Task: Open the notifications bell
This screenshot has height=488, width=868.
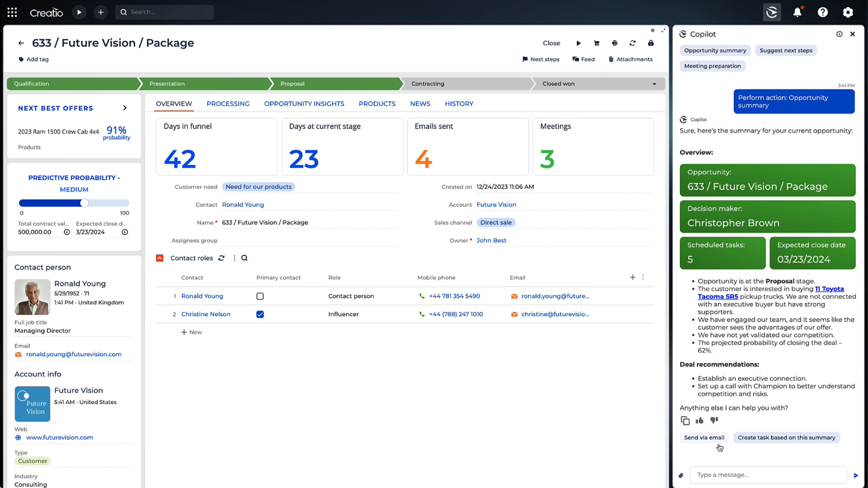Action: 797,12
